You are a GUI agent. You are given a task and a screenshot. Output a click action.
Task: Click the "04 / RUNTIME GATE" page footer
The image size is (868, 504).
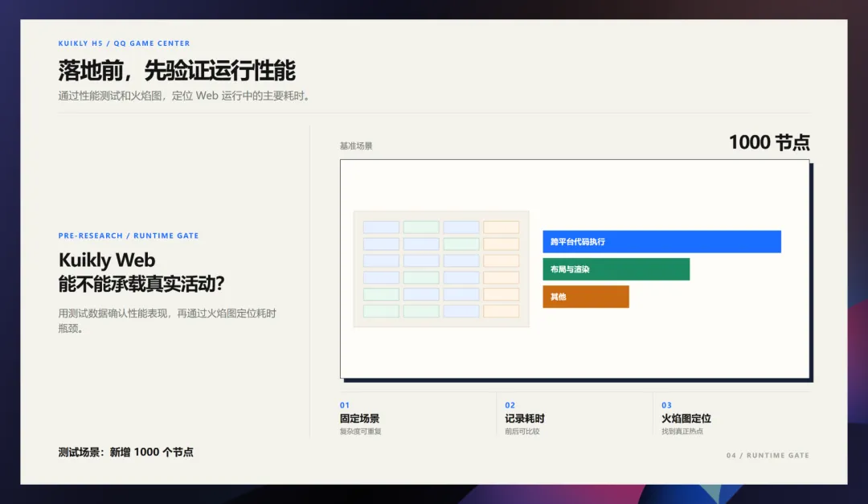pos(768,455)
